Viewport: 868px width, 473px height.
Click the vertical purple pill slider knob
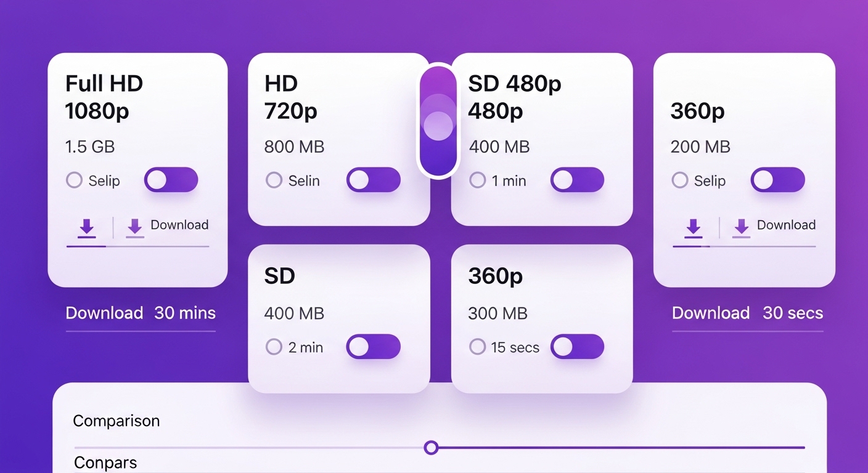tap(438, 126)
